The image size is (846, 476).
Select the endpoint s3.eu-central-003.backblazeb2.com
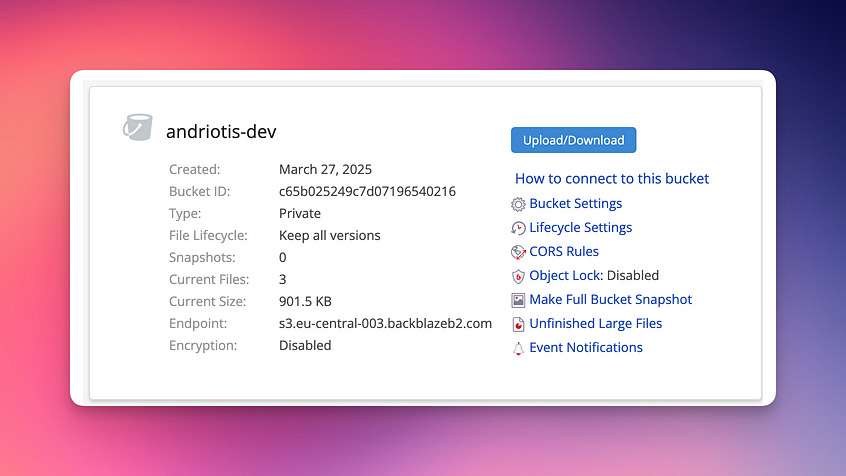(x=385, y=323)
